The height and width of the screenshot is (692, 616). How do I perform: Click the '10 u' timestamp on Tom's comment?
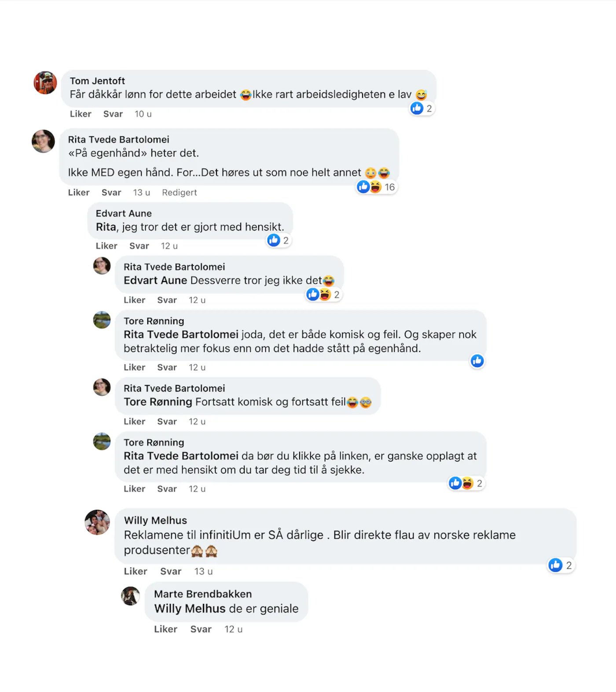[x=143, y=114]
